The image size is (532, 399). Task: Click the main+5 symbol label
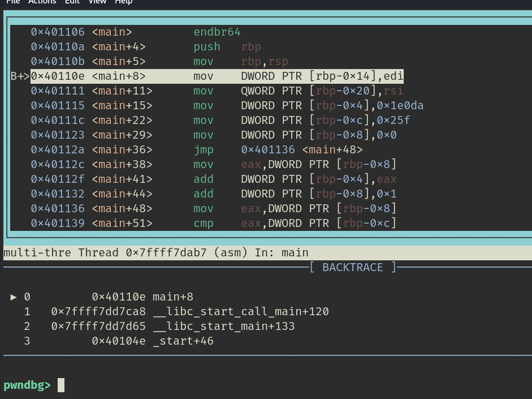pos(119,62)
